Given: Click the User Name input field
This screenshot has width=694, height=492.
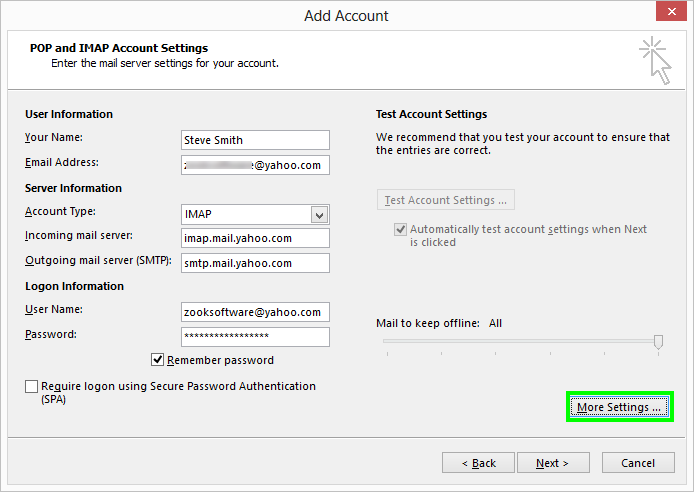Looking at the screenshot, I should 255,312.
